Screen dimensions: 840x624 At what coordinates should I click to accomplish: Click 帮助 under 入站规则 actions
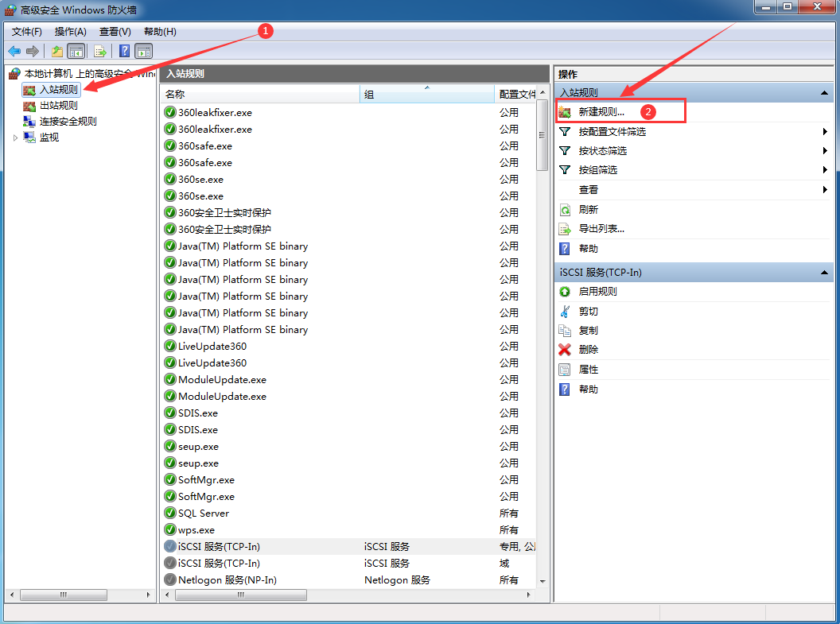point(588,249)
